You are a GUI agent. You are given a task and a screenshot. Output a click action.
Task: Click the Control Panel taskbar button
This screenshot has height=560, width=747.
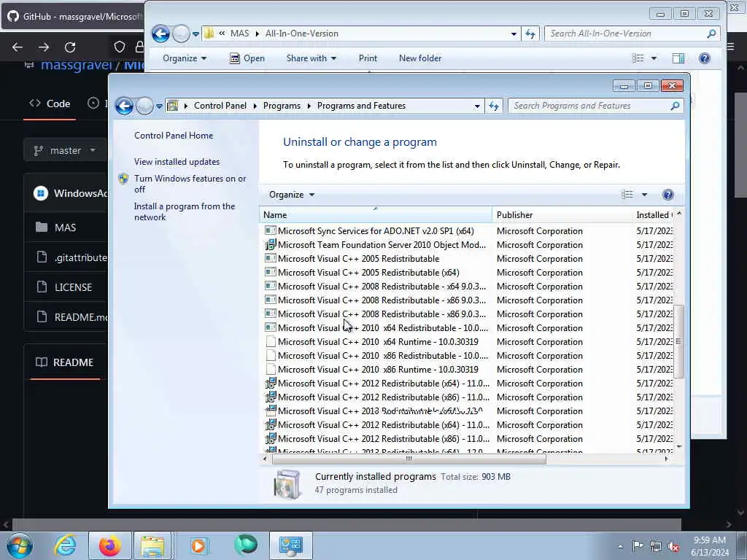tap(291, 545)
